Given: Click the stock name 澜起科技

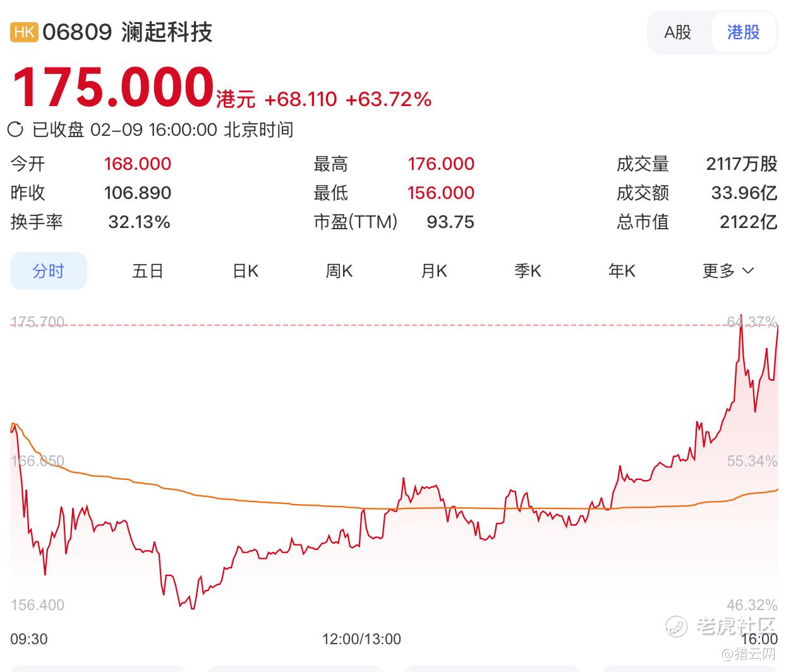Looking at the screenshot, I should click(x=167, y=32).
